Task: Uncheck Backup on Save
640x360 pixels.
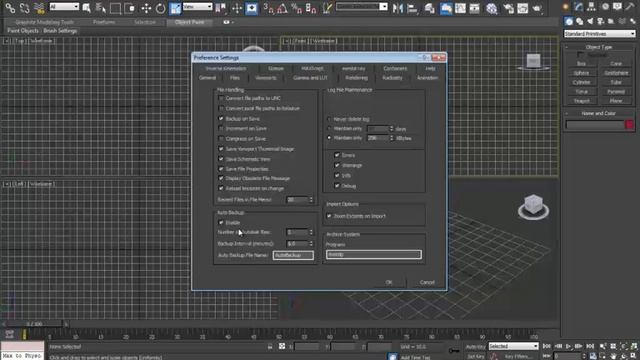Action: tap(221, 119)
